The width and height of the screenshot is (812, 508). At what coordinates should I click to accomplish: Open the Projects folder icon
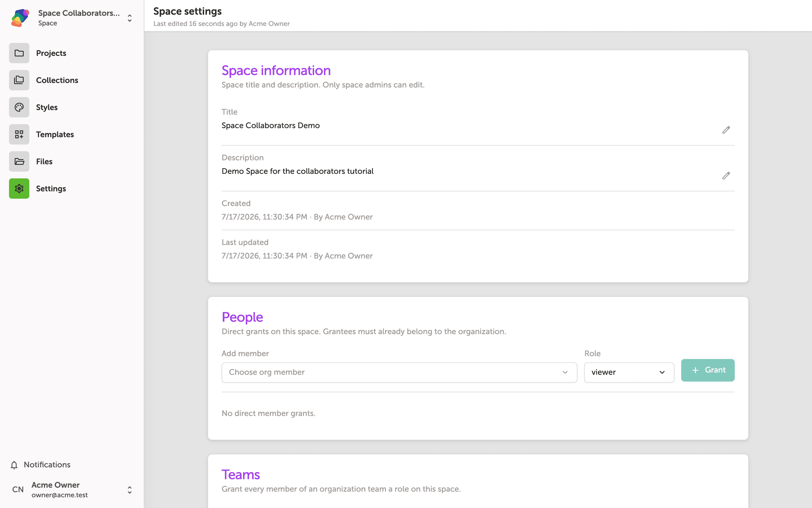pyautogui.click(x=19, y=53)
